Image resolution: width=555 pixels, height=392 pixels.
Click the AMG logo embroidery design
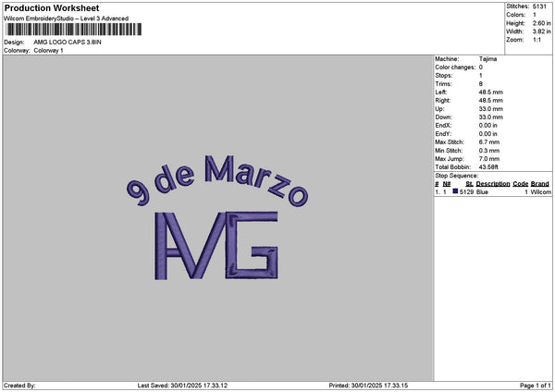click(216, 246)
